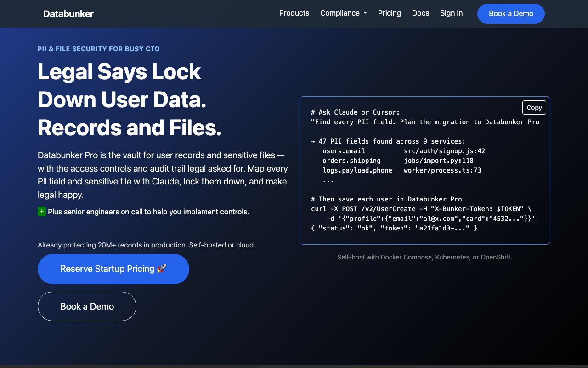The image size is (588, 368).
Task: Click the 'PII & FILE SECURITY FOR BUSY CTO' tagline
Action: [x=99, y=49]
